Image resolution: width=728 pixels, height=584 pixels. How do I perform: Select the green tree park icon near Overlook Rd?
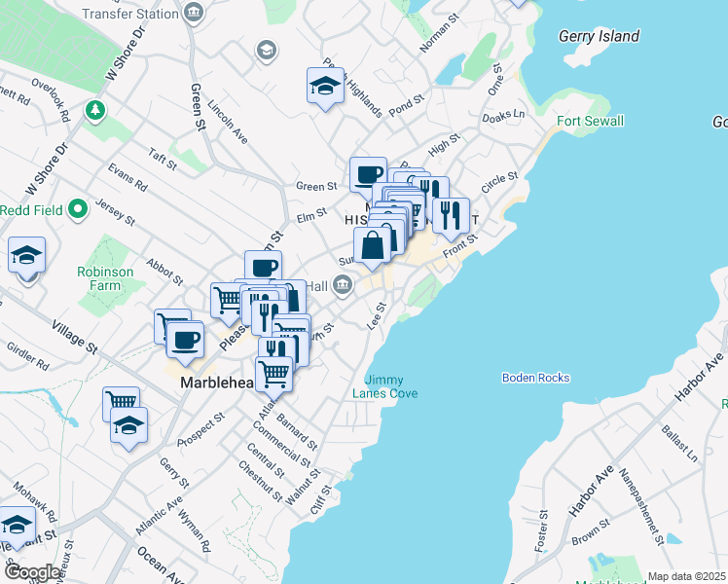coord(95,108)
